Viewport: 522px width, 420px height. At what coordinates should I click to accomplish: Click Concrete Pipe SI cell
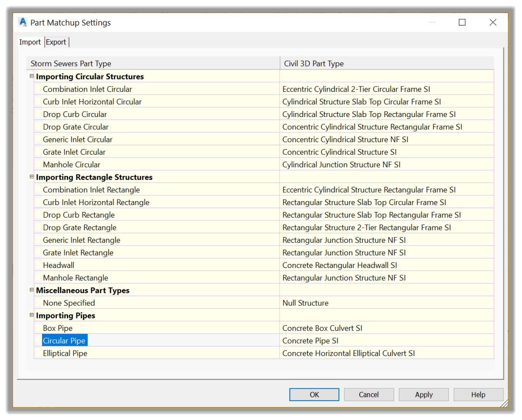tap(387, 341)
